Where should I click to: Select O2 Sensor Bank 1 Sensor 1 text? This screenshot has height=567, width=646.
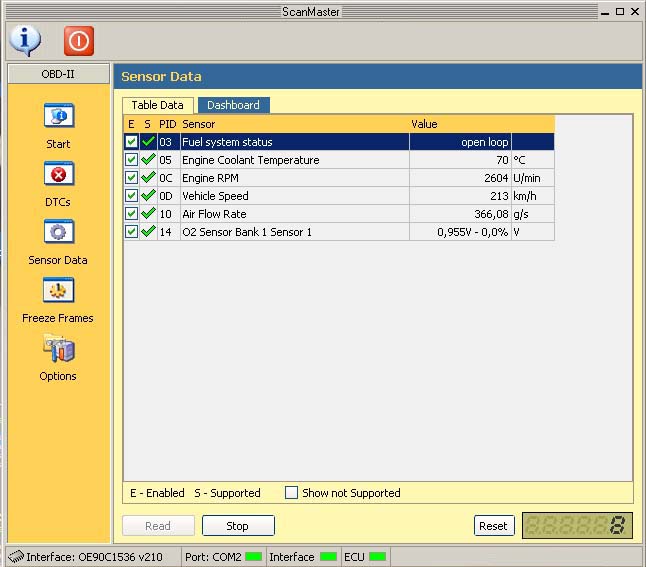(x=247, y=232)
